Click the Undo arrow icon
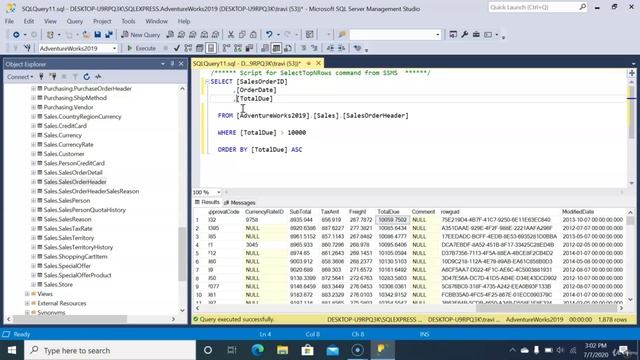640x360 pixels. (269, 35)
